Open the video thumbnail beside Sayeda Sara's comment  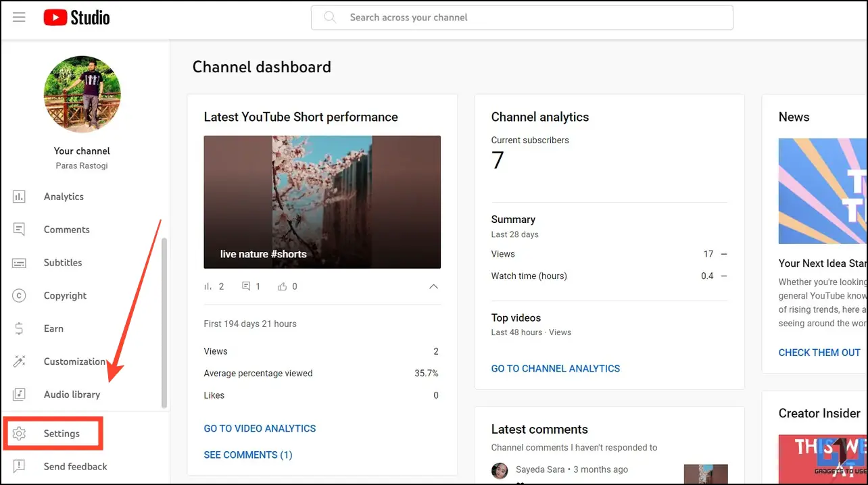coord(706,474)
